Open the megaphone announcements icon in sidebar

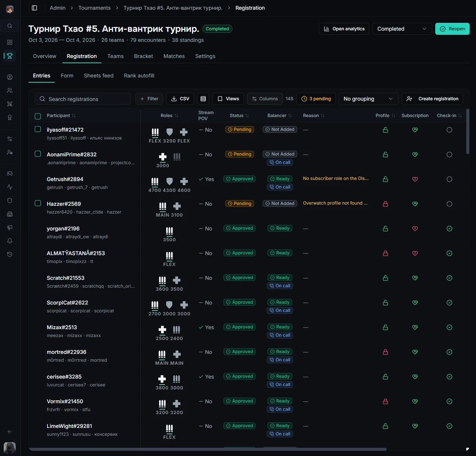[10, 227]
